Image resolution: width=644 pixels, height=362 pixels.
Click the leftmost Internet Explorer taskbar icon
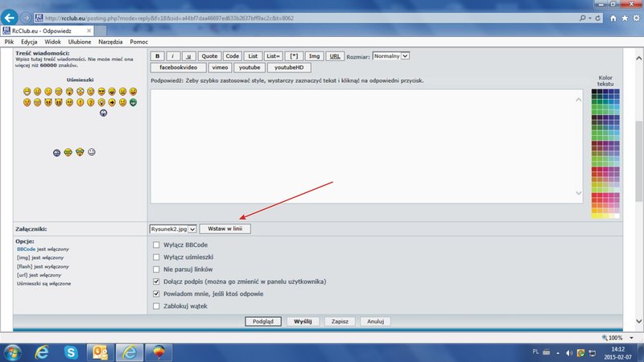42,352
